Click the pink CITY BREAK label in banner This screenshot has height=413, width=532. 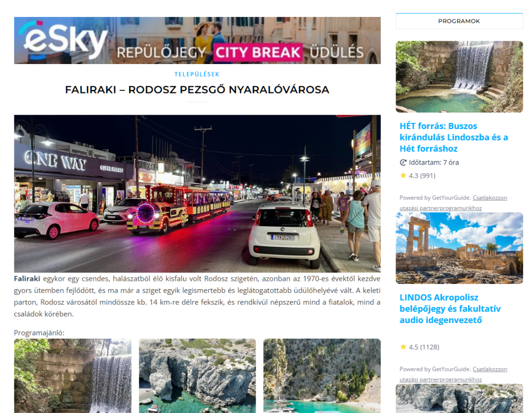pyautogui.click(x=258, y=52)
